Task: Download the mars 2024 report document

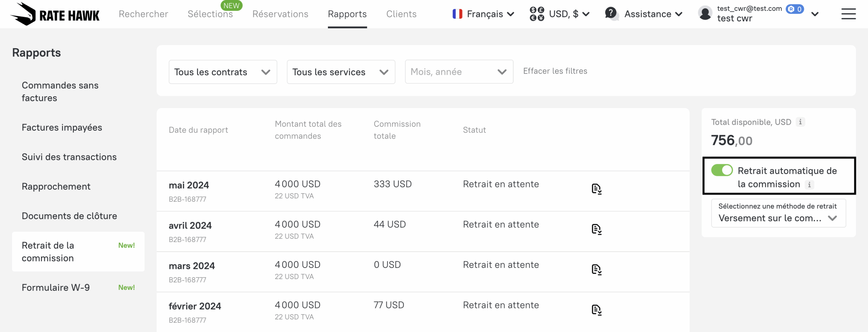Action: tap(596, 270)
